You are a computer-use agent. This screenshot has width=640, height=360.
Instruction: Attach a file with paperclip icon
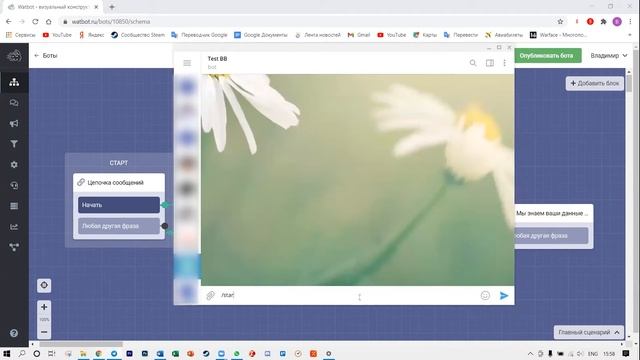pyautogui.click(x=211, y=296)
